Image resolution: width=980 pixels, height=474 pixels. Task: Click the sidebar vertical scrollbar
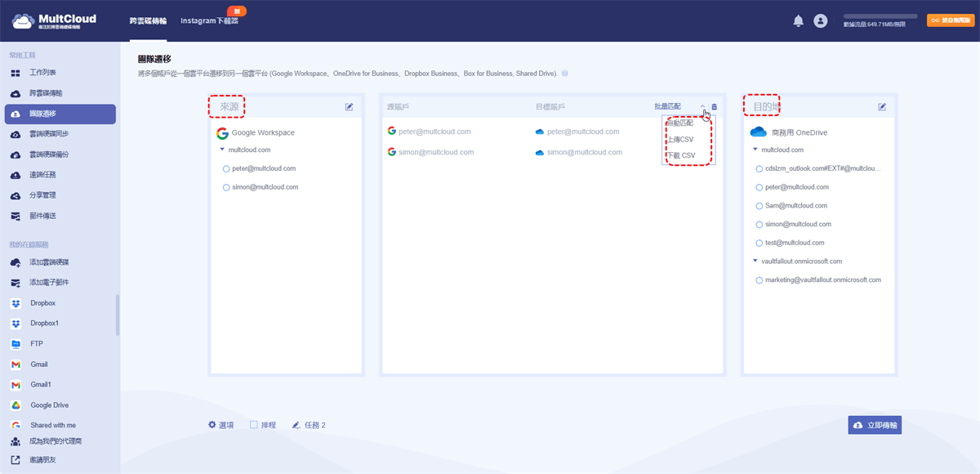point(118,315)
